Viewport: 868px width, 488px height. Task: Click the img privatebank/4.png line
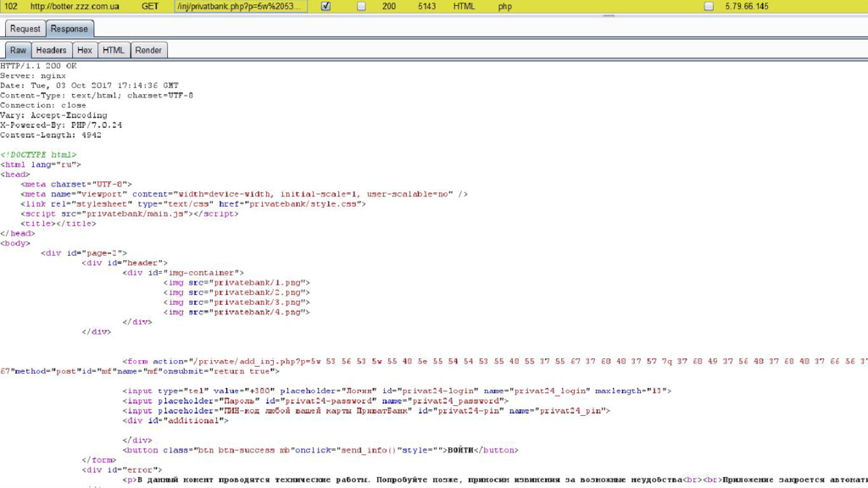click(x=236, y=313)
